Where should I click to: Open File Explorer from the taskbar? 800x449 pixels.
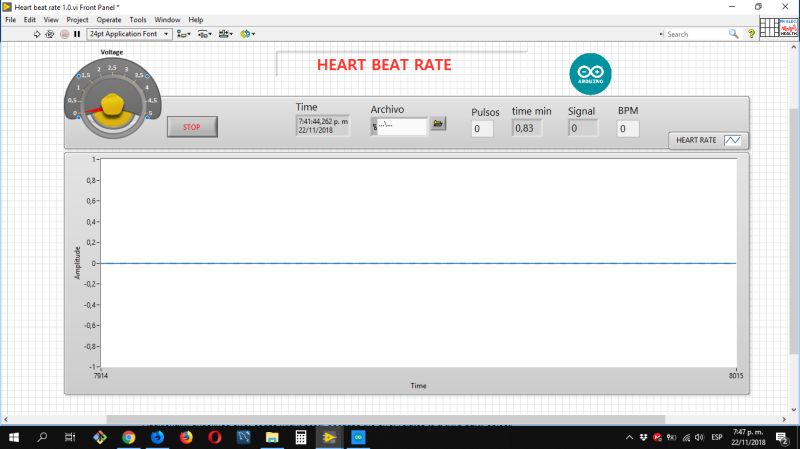click(x=272, y=437)
